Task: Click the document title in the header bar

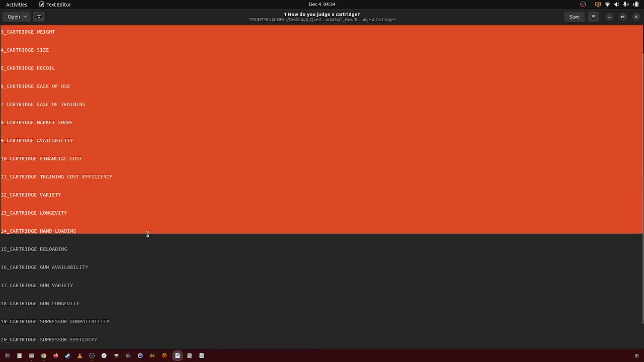Action: 322,14
